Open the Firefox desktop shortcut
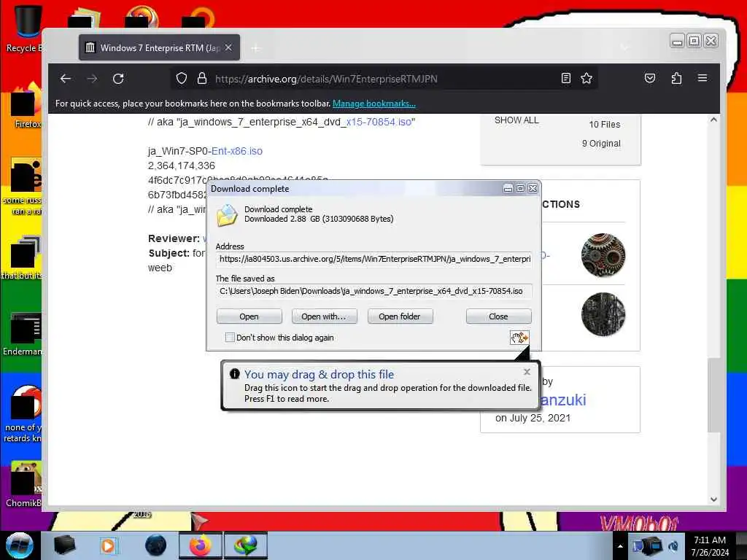Image resolution: width=747 pixels, height=560 pixels. [x=25, y=106]
